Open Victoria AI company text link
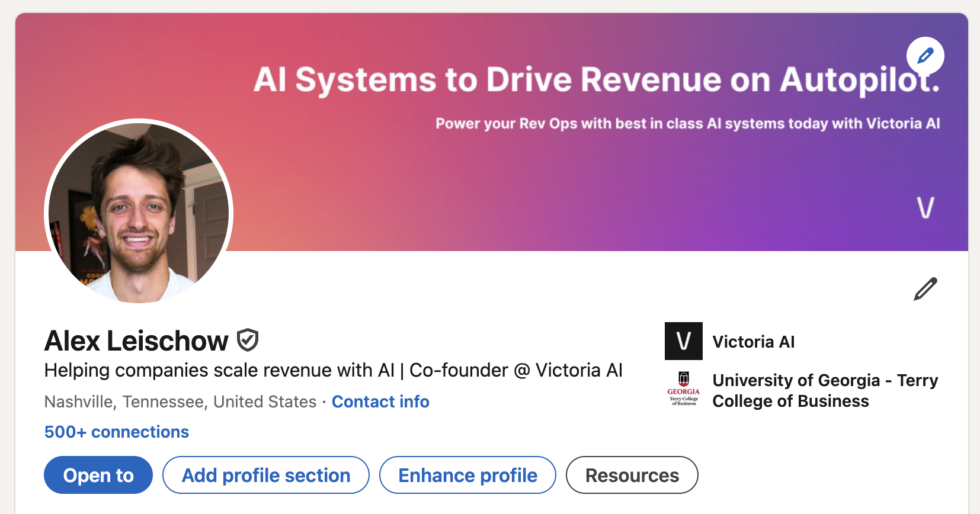 coord(754,342)
